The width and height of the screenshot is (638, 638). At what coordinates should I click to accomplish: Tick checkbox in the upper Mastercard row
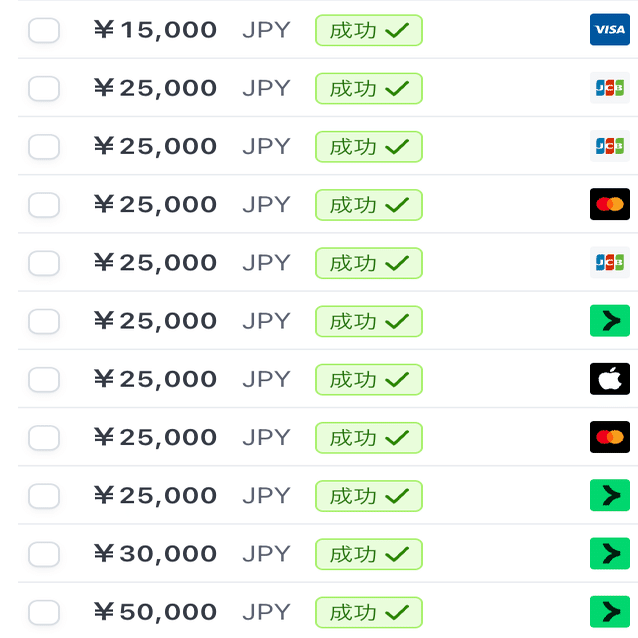(44, 204)
